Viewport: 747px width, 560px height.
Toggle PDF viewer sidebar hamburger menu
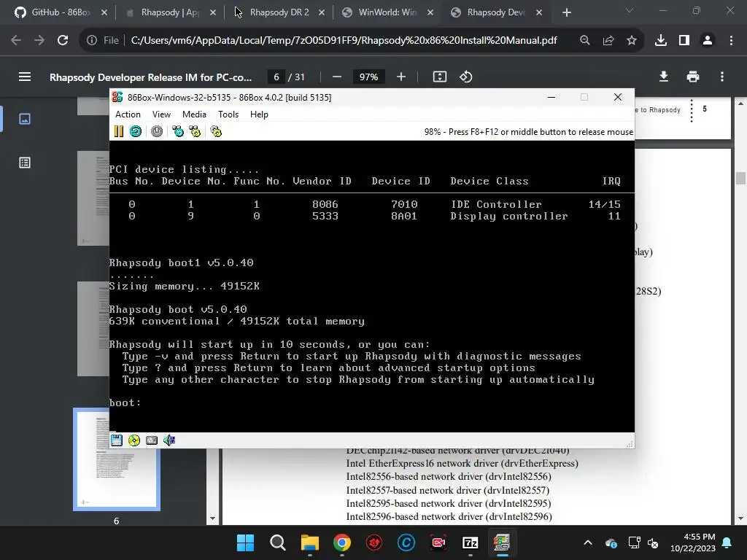pyautogui.click(x=25, y=77)
